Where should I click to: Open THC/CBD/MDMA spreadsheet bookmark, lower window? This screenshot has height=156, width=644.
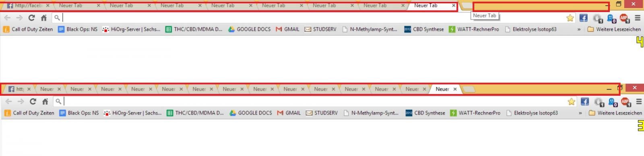click(195, 113)
